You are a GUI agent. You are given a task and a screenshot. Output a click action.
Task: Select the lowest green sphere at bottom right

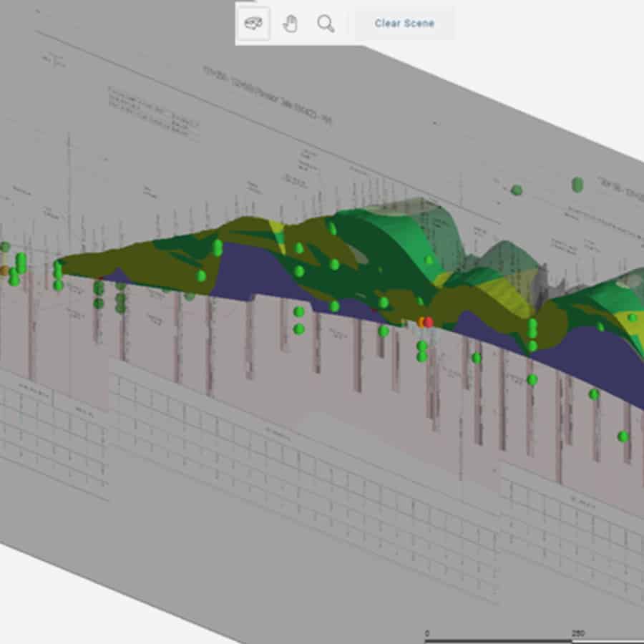[623, 436]
